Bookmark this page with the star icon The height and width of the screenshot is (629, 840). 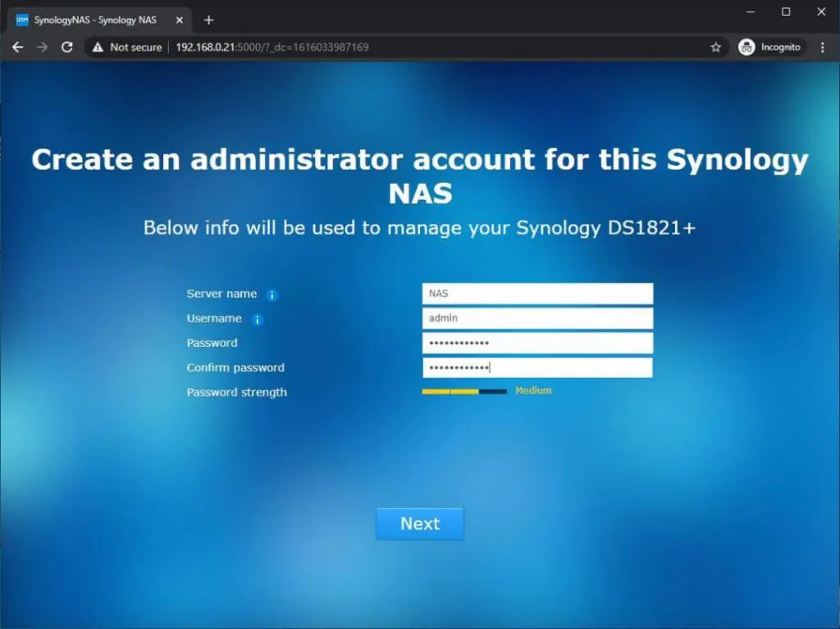[715, 47]
